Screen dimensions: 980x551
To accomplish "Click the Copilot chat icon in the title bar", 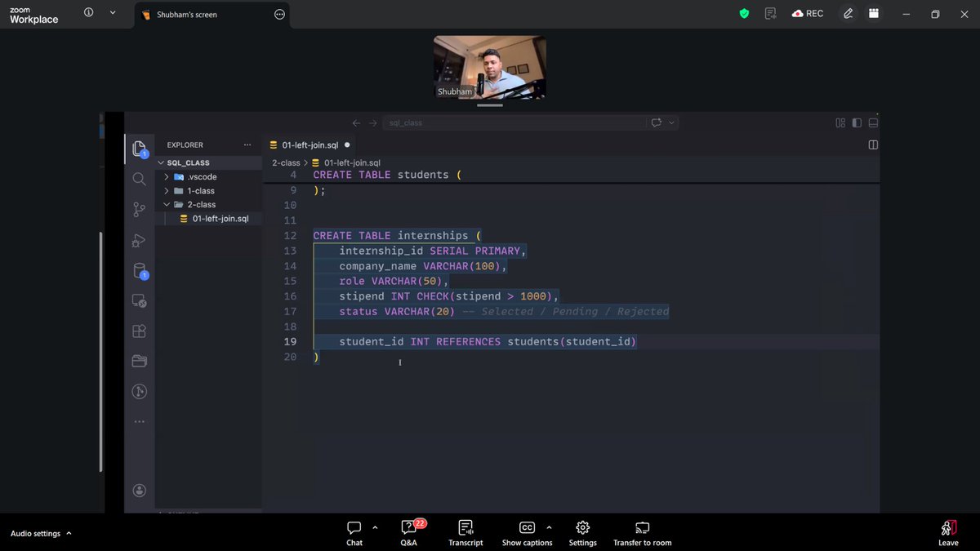I will pos(656,123).
